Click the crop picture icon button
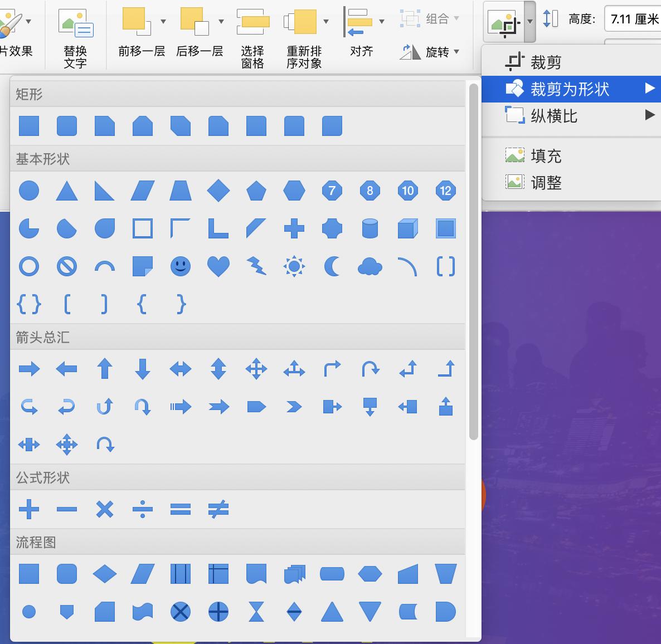The height and width of the screenshot is (644, 661). (x=504, y=23)
